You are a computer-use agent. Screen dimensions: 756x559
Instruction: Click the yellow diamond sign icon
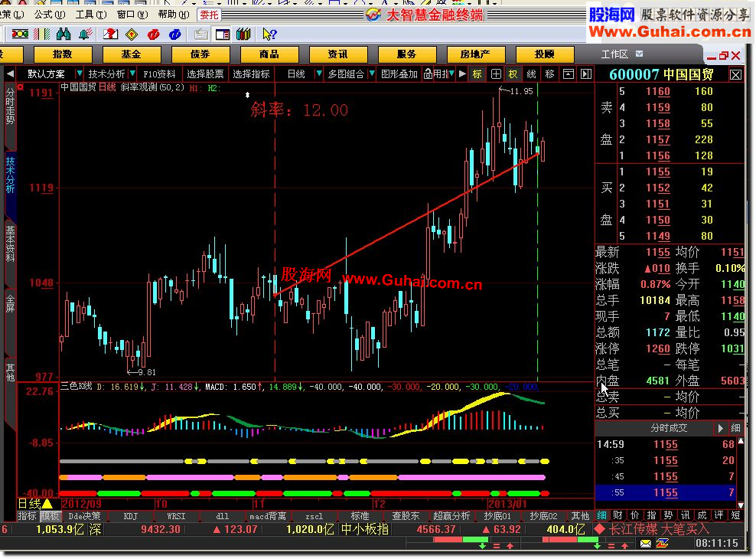132,34
